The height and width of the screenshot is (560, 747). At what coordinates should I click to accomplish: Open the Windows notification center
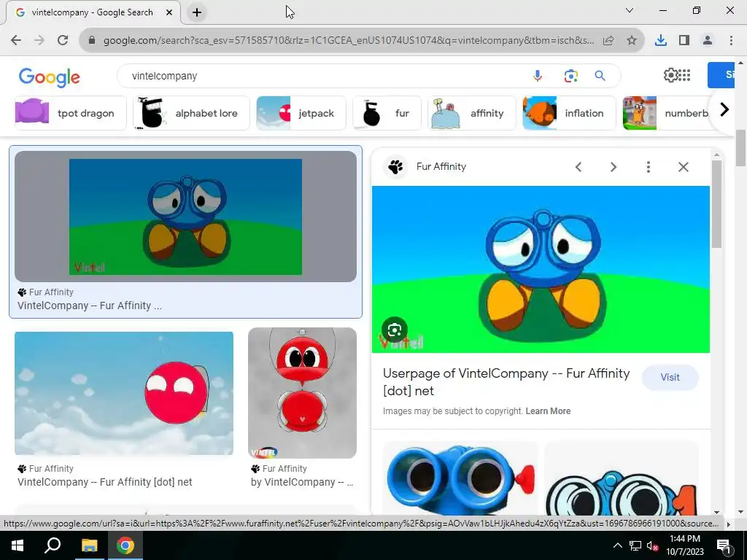pos(724,545)
